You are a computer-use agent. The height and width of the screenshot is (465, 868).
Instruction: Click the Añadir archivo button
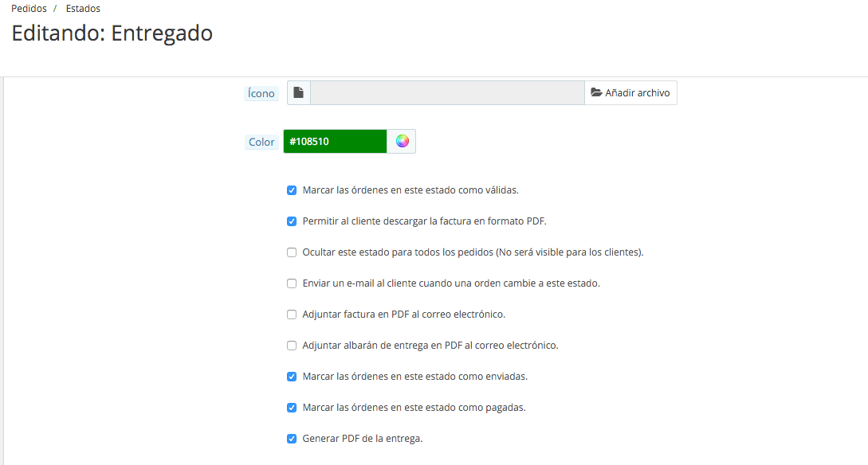tap(630, 93)
